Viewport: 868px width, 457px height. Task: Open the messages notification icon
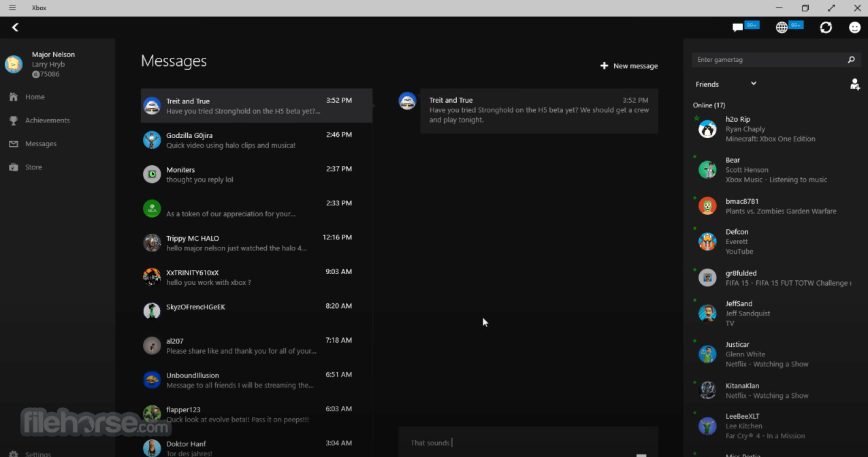pyautogui.click(x=737, y=27)
